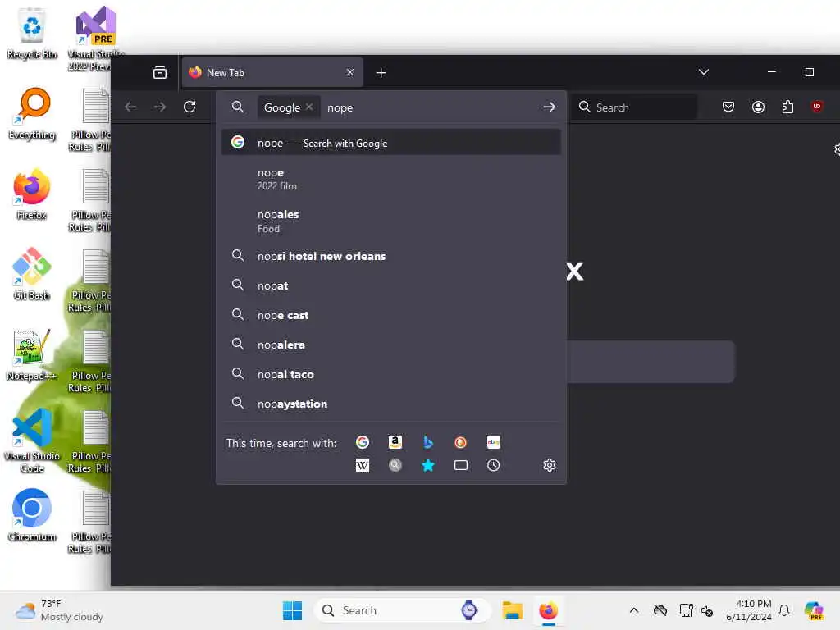Reload the current page
The height and width of the screenshot is (630, 840).
click(x=189, y=107)
